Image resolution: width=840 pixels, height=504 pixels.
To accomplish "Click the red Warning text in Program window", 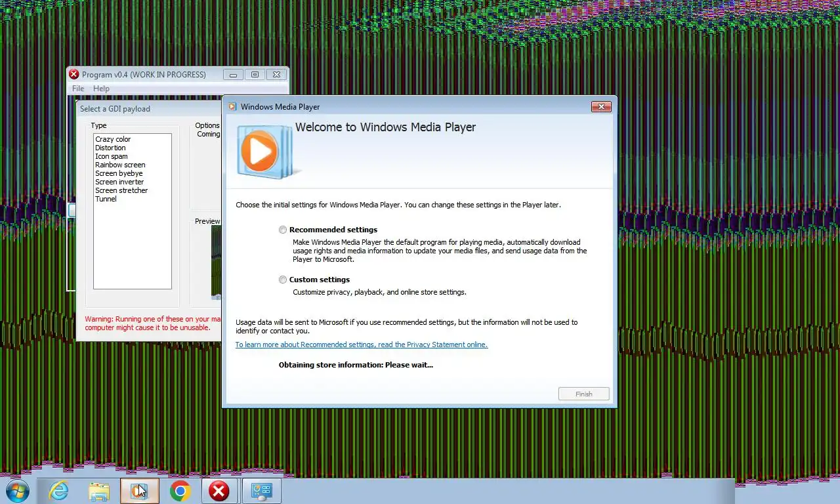I will pyautogui.click(x=153, y=323).
